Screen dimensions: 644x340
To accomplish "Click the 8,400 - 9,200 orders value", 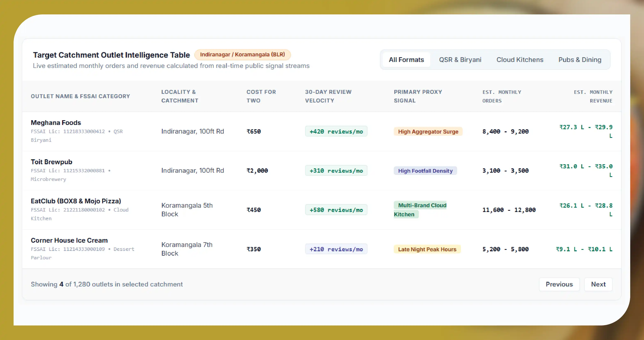I will [505, 131].
